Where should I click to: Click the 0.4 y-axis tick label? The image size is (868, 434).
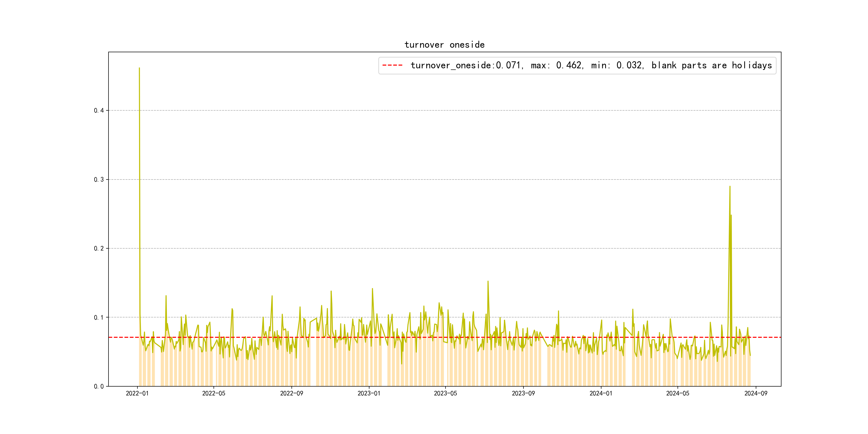point(99,111)
